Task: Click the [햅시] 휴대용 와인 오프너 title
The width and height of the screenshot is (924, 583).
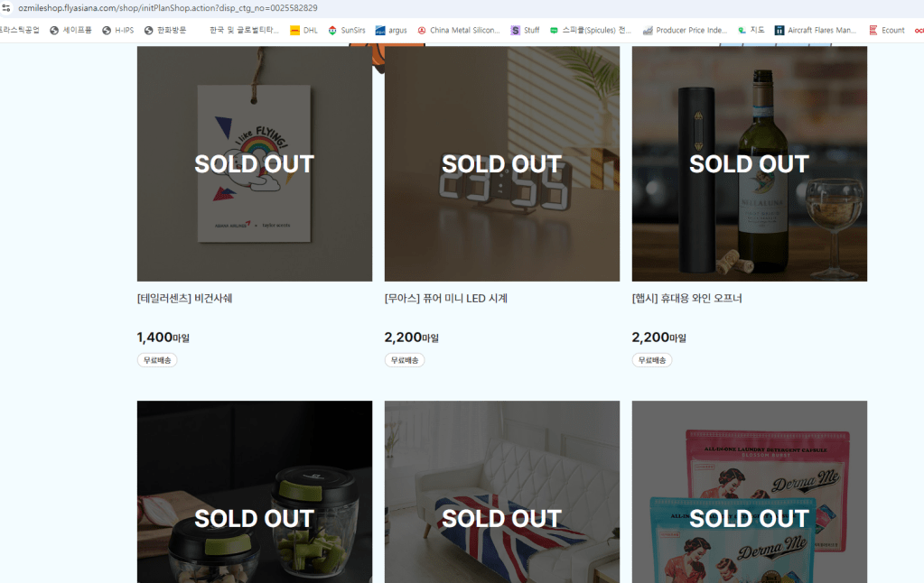Action: pos(686,299)
